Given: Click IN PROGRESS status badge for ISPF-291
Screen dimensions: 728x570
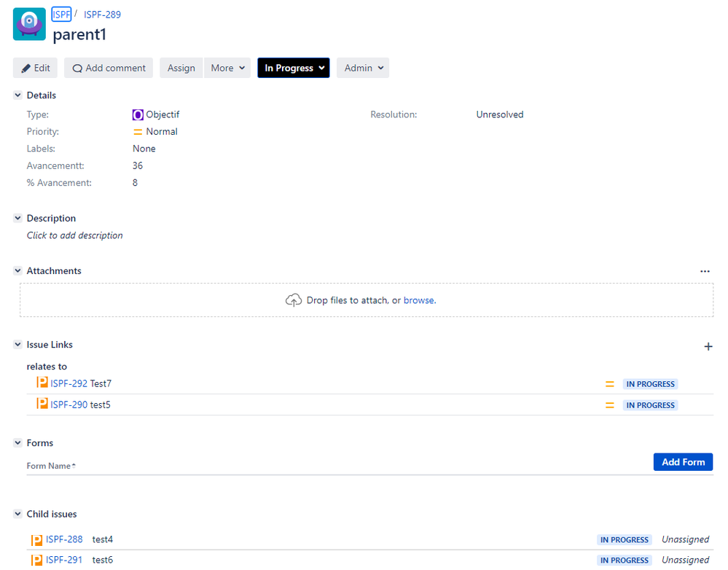Looking at the screenshot, I should pos(624,561).
